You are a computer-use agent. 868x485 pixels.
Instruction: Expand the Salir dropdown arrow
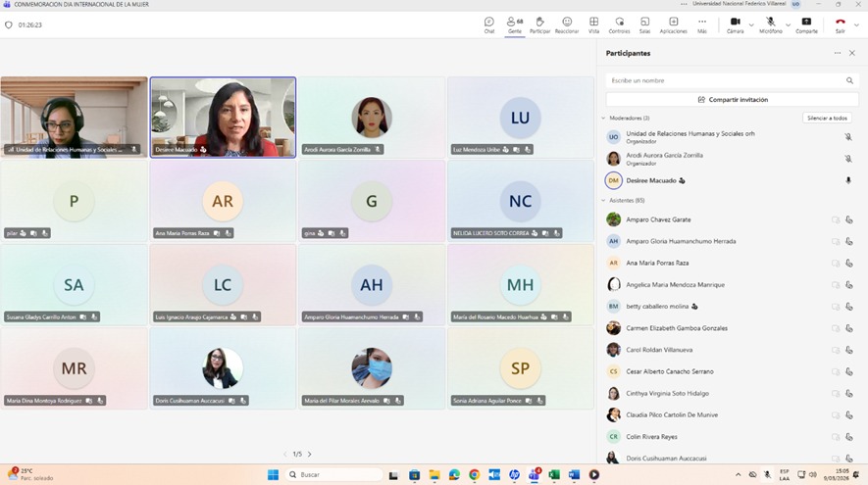(x=856, y=24)
